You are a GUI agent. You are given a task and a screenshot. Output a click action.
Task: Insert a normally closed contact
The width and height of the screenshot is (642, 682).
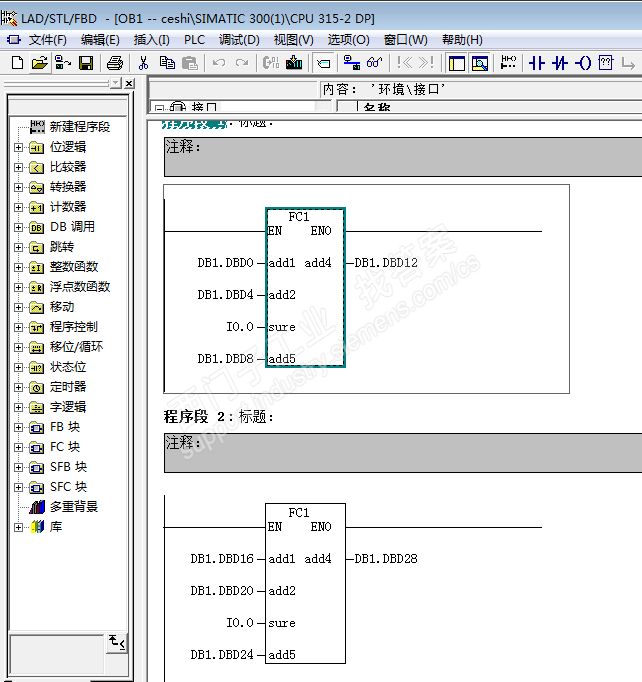click(560, 63)
